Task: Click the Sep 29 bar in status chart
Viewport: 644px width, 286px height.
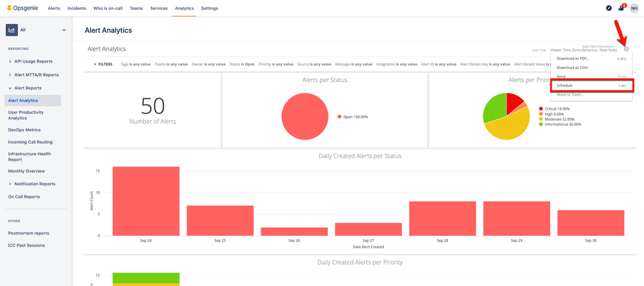Action: (x=517, y=219)
